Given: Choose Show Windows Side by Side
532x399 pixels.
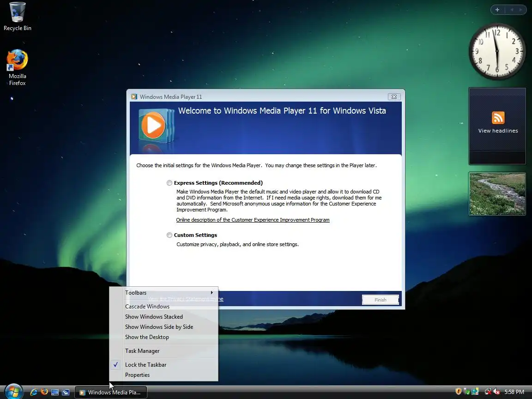Looking at the screenshot, I should coord(163,327).
